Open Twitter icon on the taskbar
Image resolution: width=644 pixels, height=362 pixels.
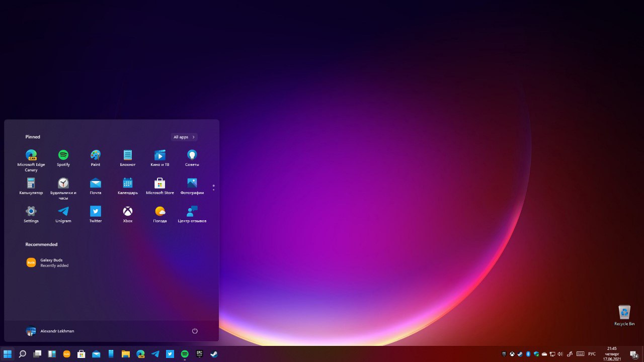(x=170, y=354)
